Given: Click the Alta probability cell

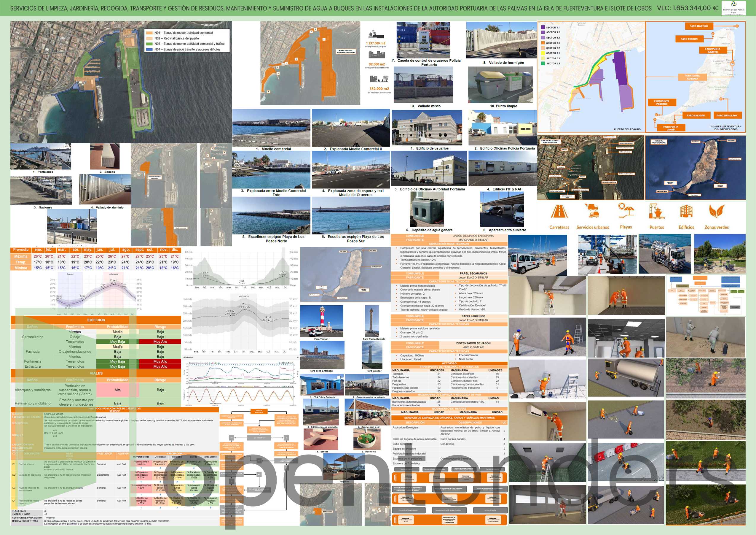Looking at the screenshot, I should tap(117, 390).
